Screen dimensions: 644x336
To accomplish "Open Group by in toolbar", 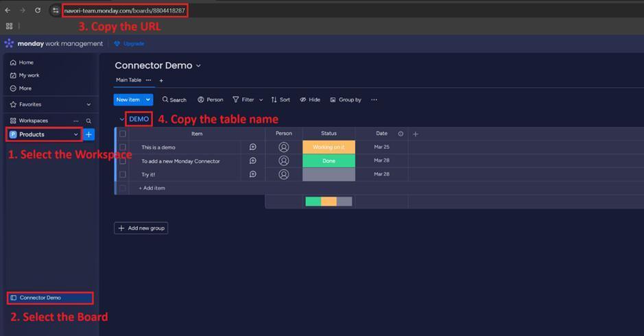I will [x=346, y=100].
